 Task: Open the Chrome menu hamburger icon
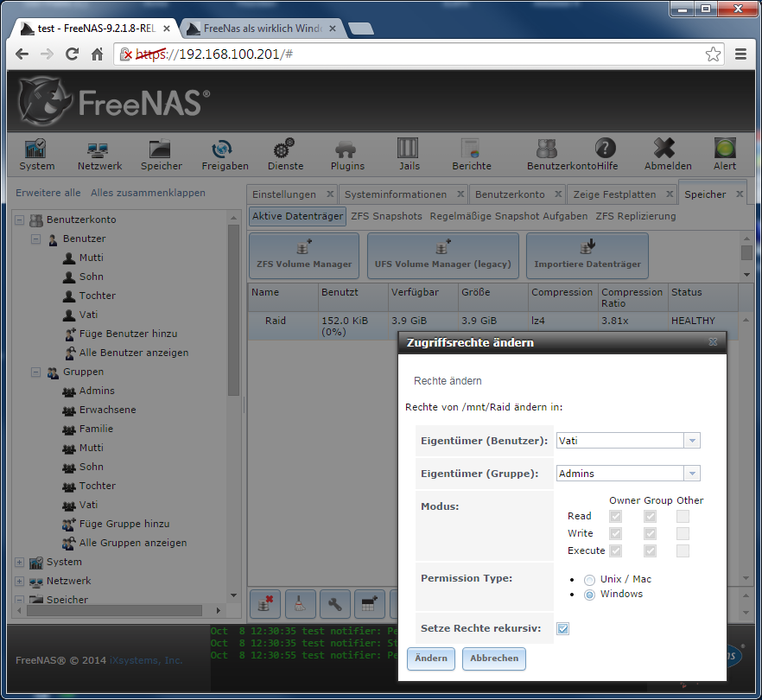pyautogui.click(x=740, y=54)
